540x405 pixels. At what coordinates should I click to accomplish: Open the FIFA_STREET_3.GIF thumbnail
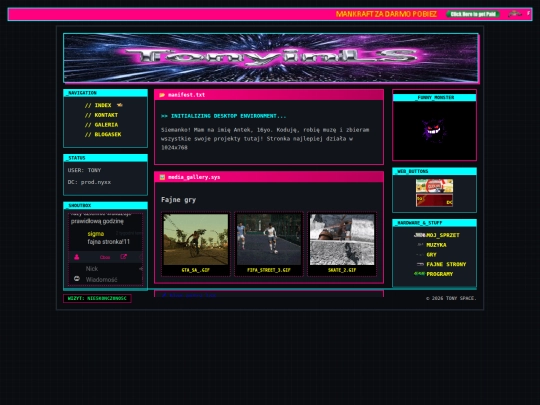pyautogui.click(x=269, y=243)
